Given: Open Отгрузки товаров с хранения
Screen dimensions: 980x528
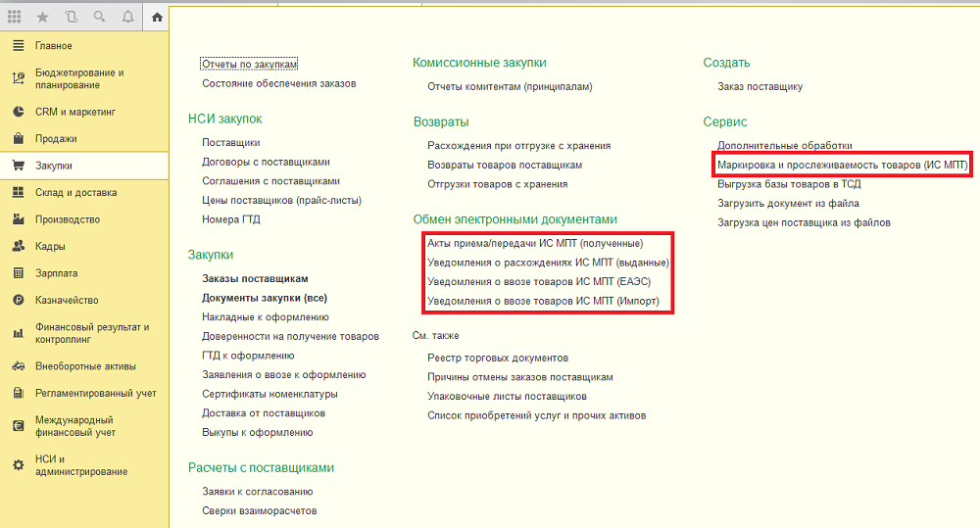Looking at the screenshot, I should pyautogui.click(x=498, y=184).
